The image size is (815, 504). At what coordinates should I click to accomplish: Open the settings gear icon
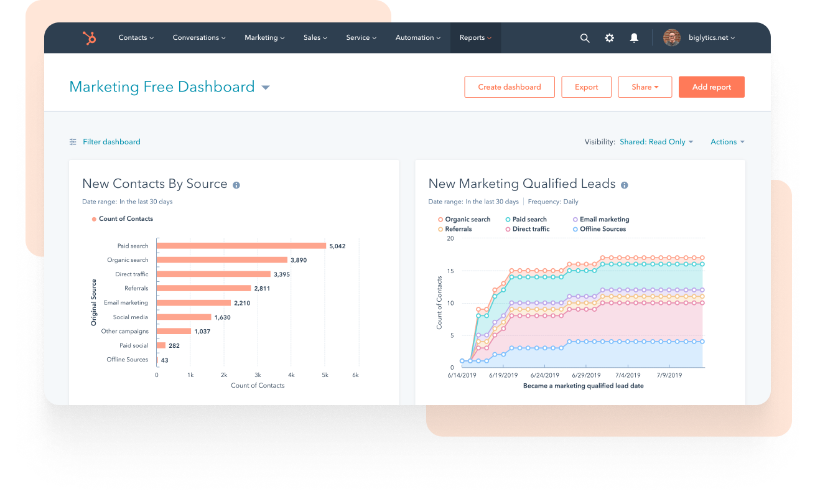coord(609,38)
